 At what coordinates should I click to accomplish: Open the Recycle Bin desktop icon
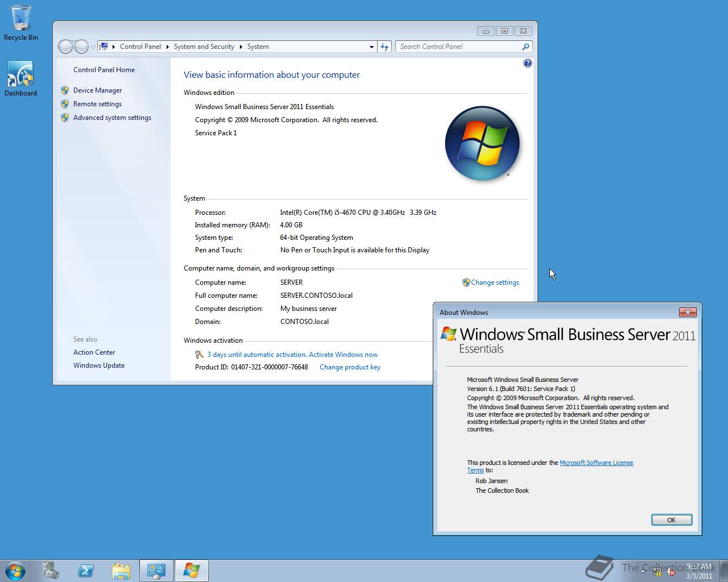click(20, 23)
